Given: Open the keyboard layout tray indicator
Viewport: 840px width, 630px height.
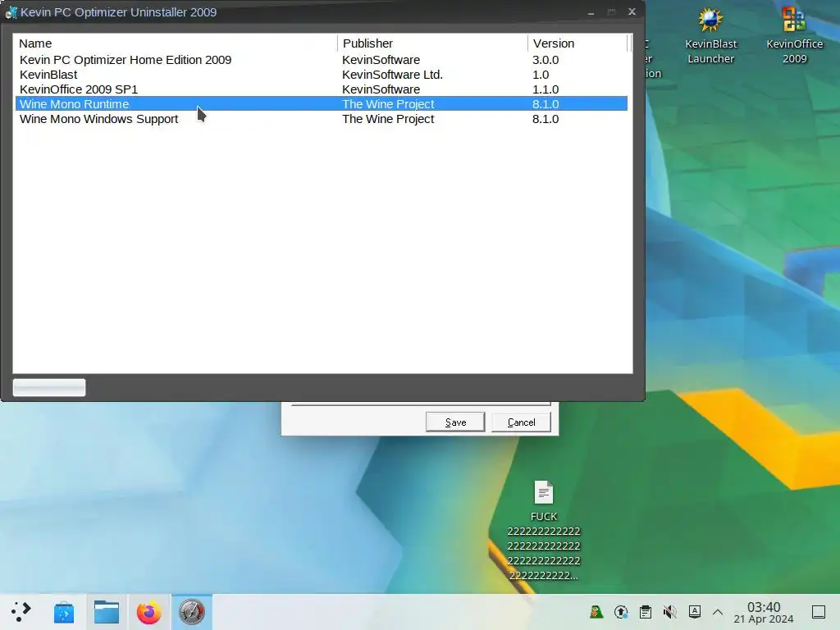Looking at the screenshot, I should [694, 612].
